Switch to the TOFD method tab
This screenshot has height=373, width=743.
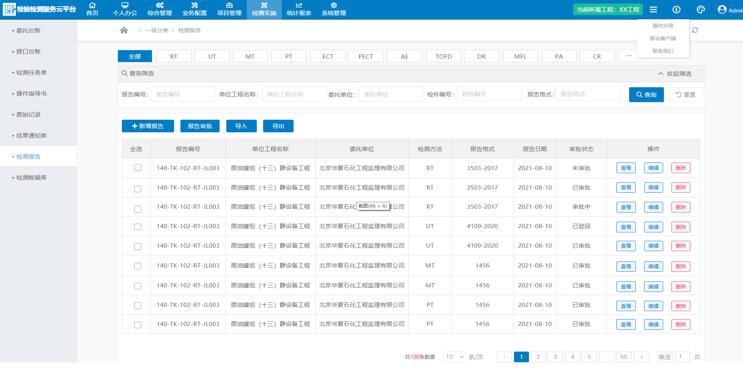pyautogui.click(x=443, y=56)
